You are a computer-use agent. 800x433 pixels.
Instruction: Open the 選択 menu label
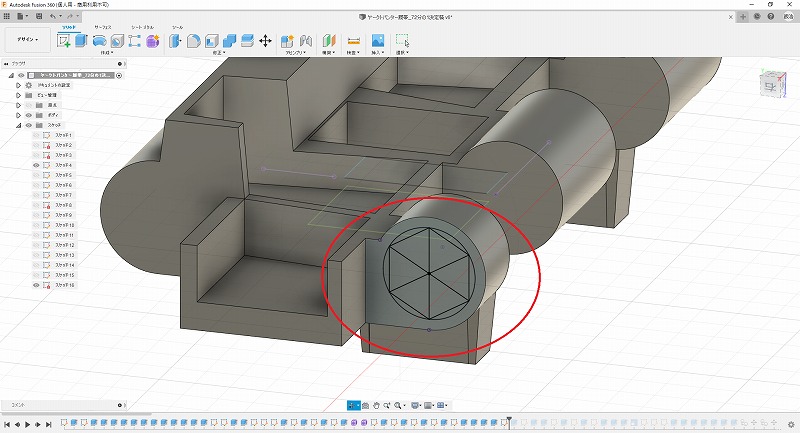[401, 52]
